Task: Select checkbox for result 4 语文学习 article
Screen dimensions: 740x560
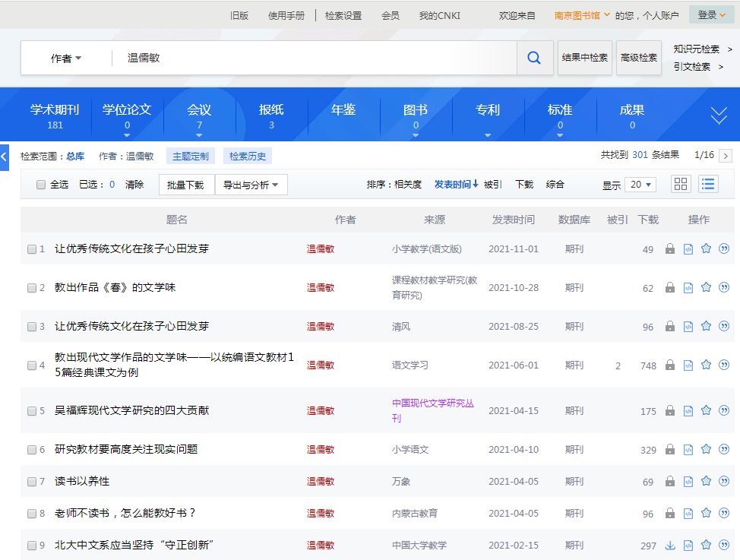Action: tap(32, 365)
